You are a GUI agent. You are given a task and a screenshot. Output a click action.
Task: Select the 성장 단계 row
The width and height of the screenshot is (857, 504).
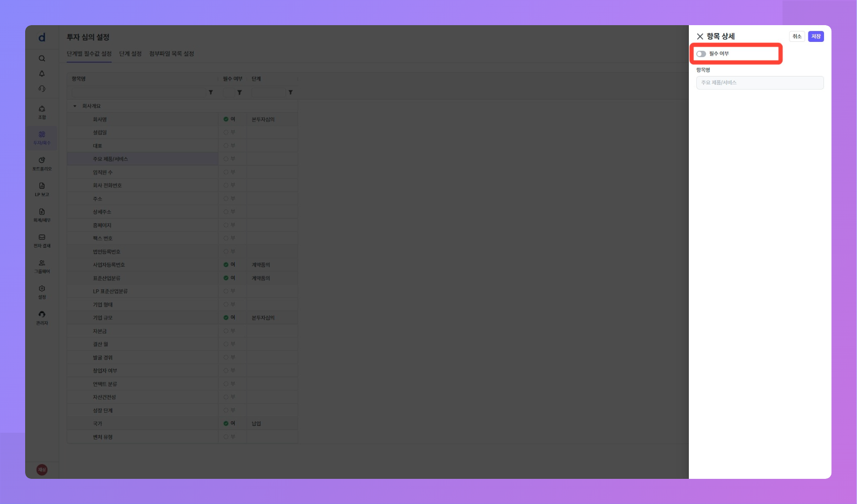[x=182, y=410]
